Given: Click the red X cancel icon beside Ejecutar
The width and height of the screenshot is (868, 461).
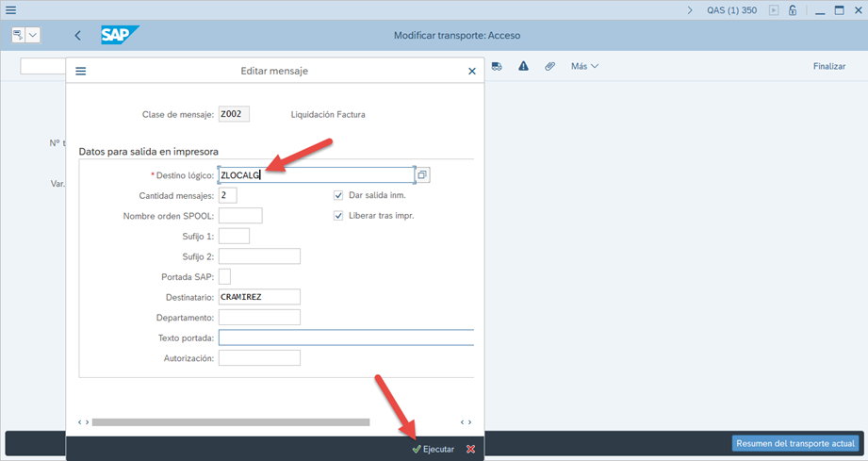Looking at the screenshot, I should pos(470,450).
